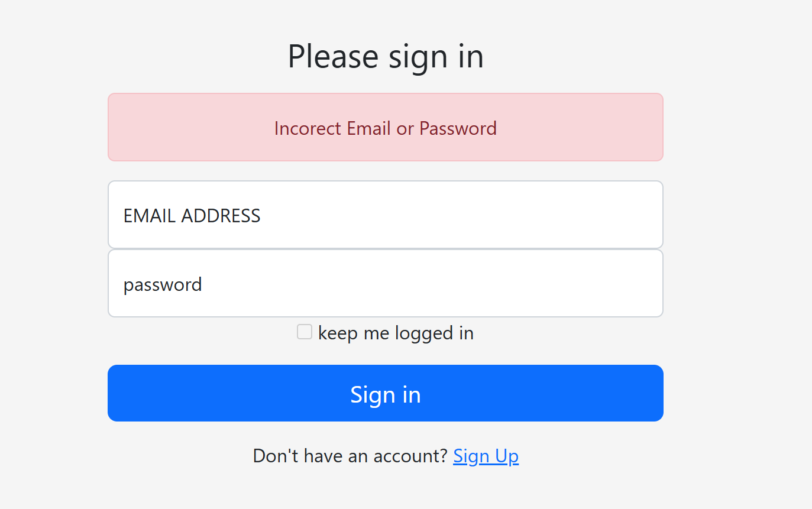Tick the remember-login checkbox below password

pos(305,332)
